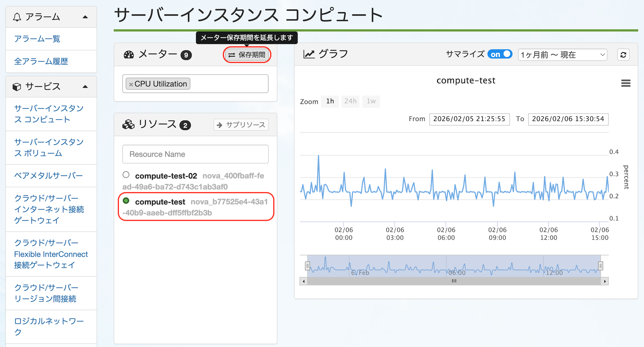This screenshot has width=644, height=347.
Task: Open アラーム一覧 in the sidebar
Action: tap(37, 39)
